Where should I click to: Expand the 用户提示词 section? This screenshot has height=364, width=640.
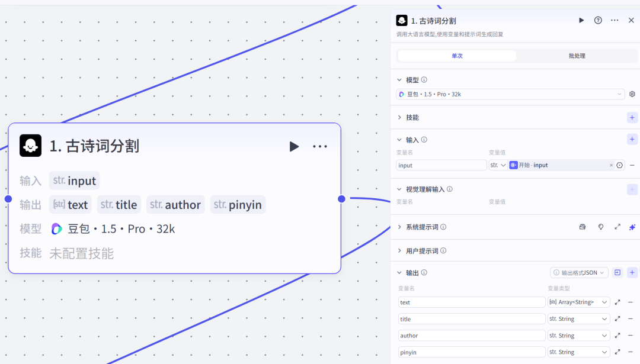tap(399, 251)
